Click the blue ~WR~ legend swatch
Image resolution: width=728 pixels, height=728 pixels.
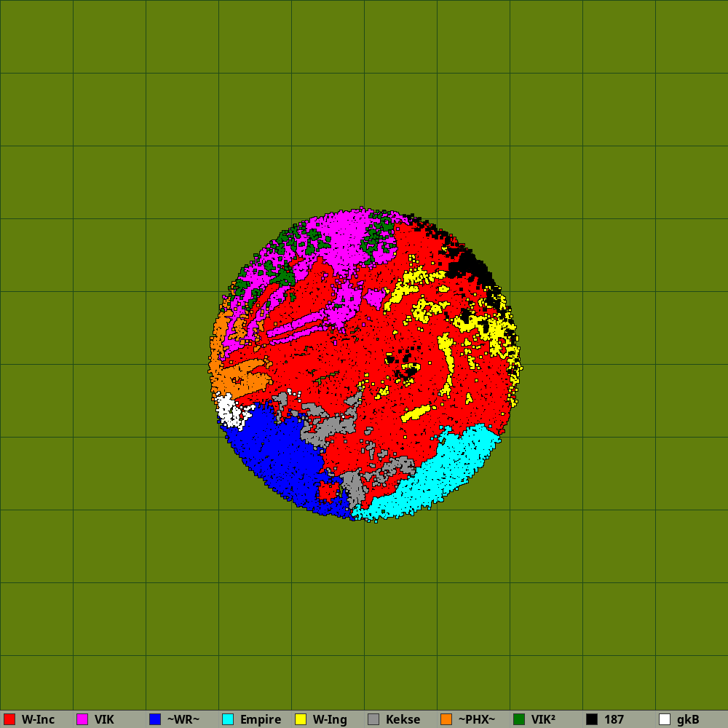pos(155,719)
